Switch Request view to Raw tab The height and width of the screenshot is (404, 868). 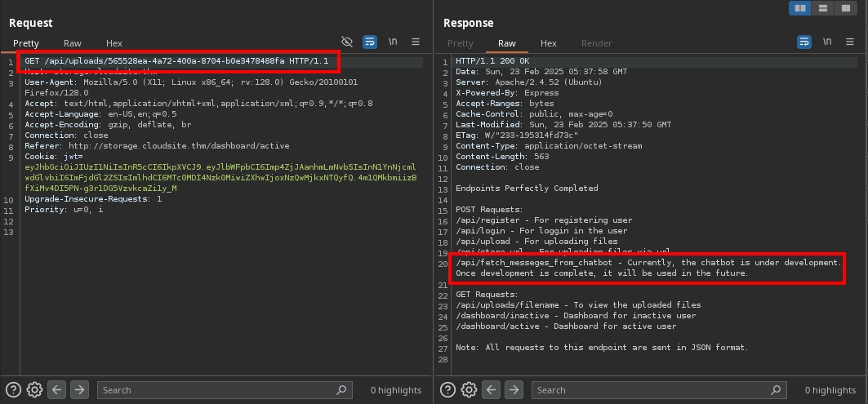(x=73, y=43)
